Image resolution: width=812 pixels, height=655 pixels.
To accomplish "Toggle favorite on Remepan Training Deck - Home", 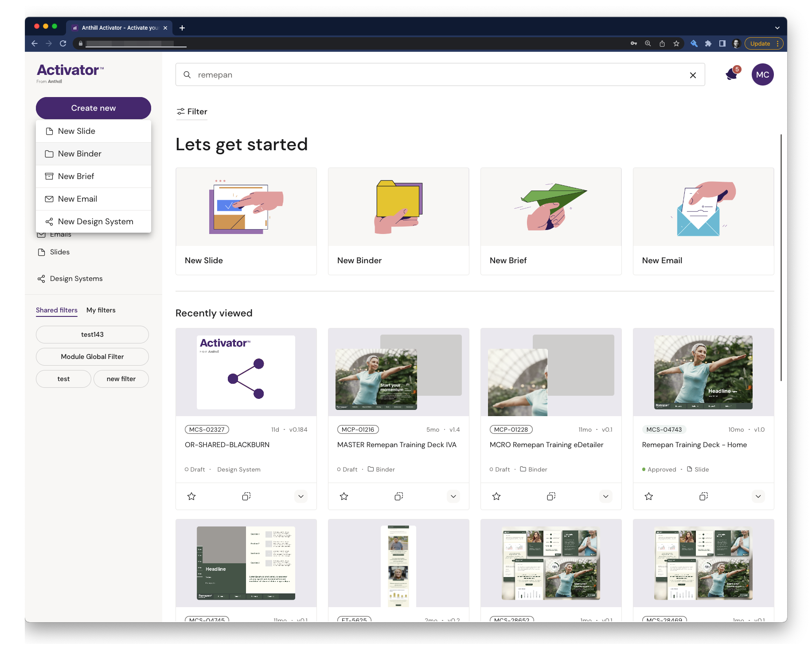I will tap(649, 496).
